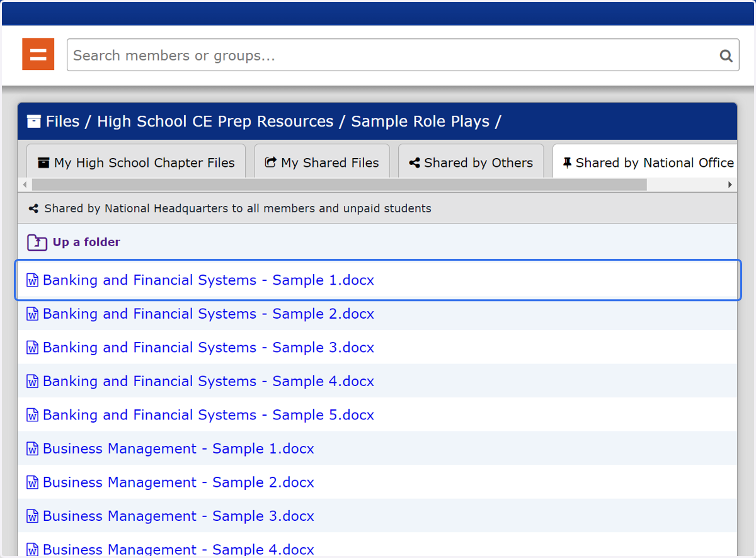Open Banking and Financial Systems - Sample 4.docx
The image size is (756, 558).
point(209,381)
